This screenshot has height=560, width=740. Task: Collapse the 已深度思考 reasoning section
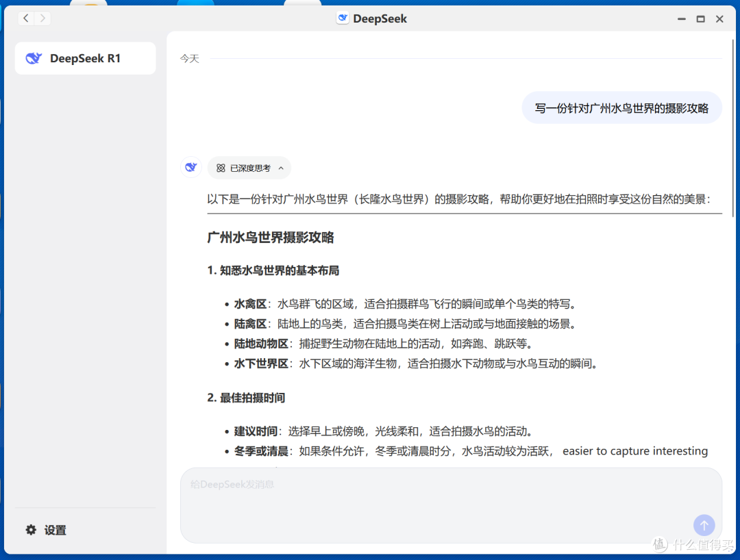click(x=249, y=168)
